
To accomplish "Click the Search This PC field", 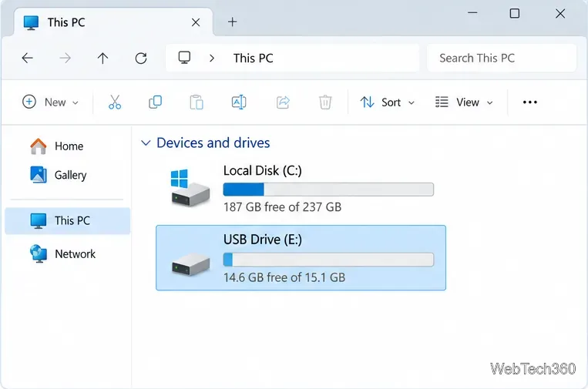I will click(x=502, y=58).
